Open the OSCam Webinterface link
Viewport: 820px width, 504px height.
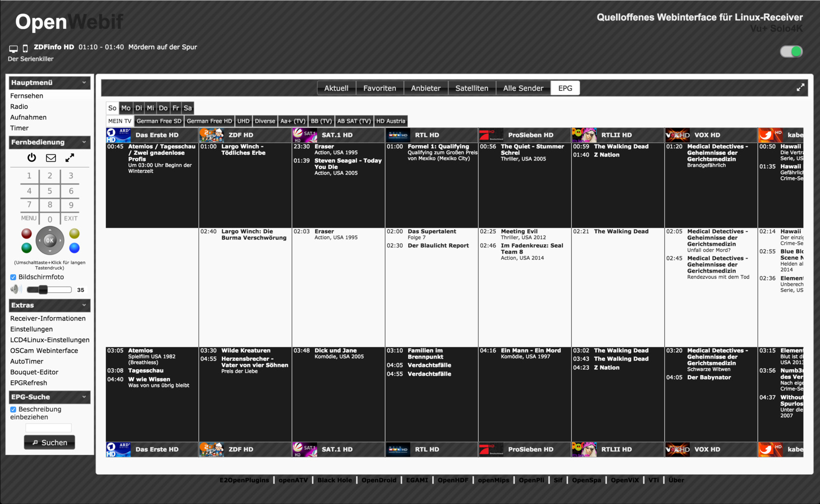click(x=44, y=351)
